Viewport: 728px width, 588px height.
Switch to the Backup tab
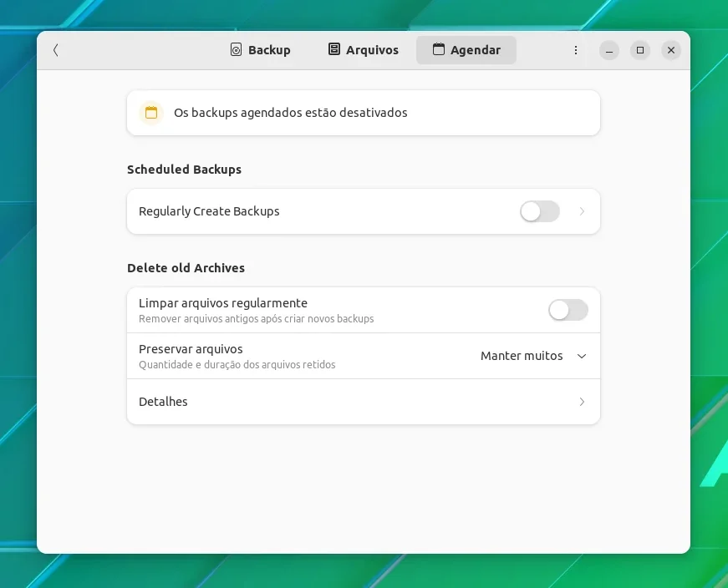pyautogui.click(x=261, y=50)
